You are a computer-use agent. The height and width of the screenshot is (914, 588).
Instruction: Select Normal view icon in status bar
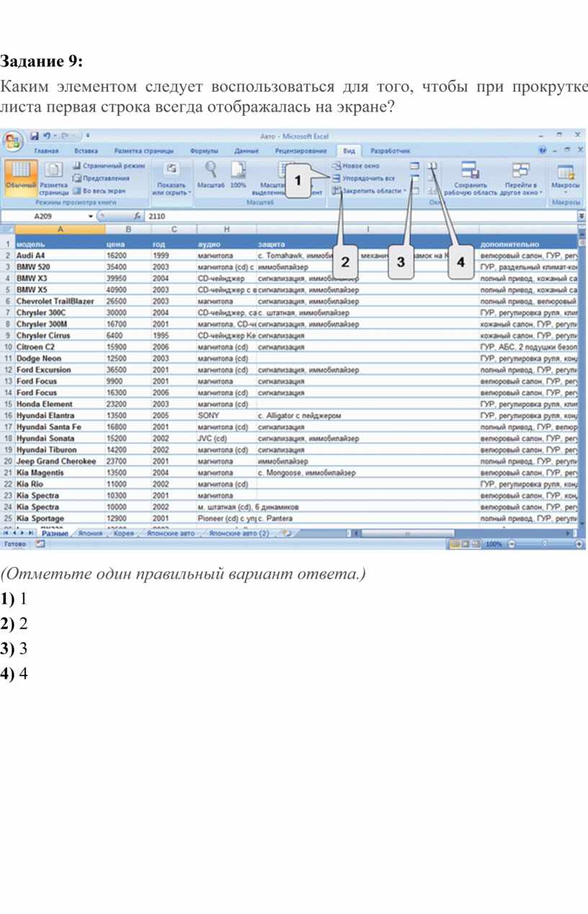pos(455,544)
